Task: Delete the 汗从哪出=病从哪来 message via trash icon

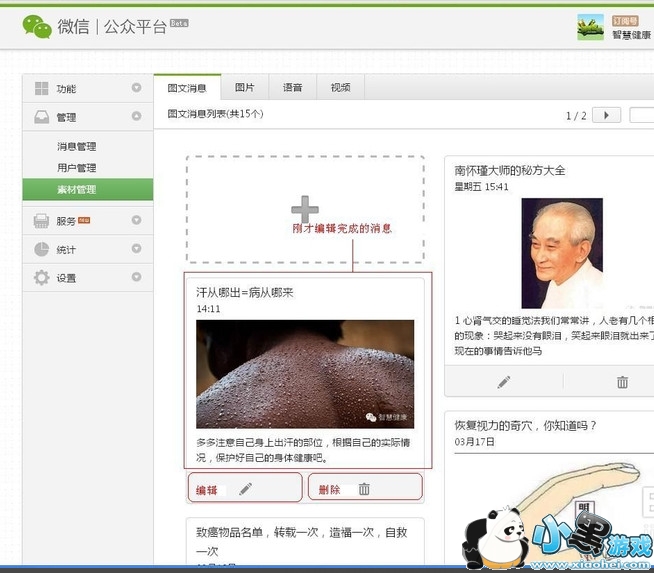Action: tap(364, 489)
